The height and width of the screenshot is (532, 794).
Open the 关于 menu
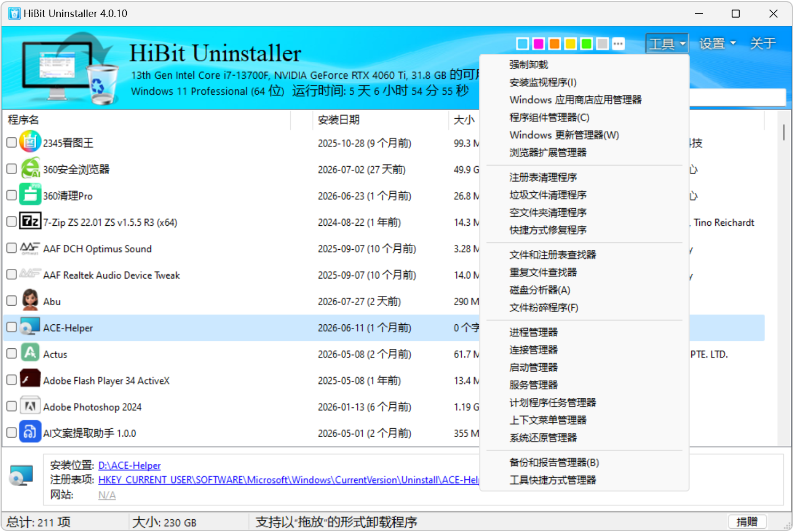pos(763,44)
